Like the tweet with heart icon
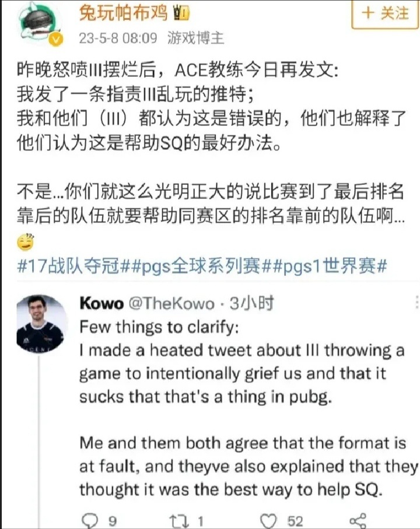The width and height of the screenshot is (420, 529). coord(269,521)
